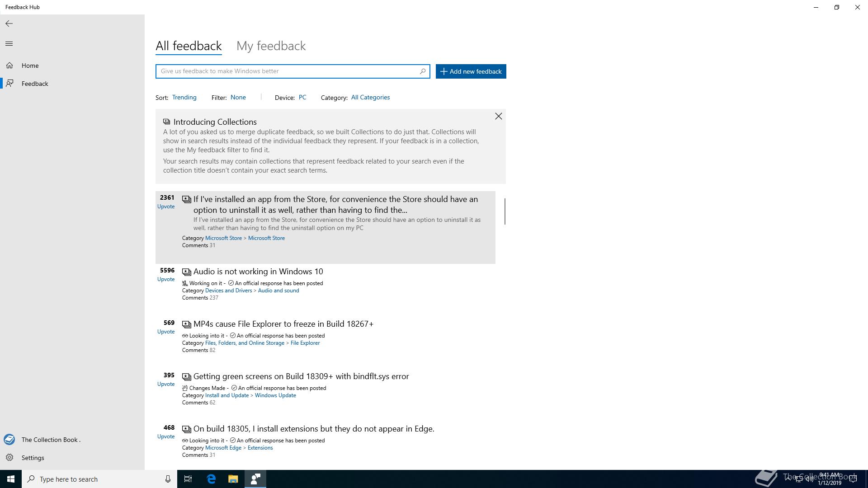Click collection icon beside MP4s cause File Explorer

coord(186,324)
